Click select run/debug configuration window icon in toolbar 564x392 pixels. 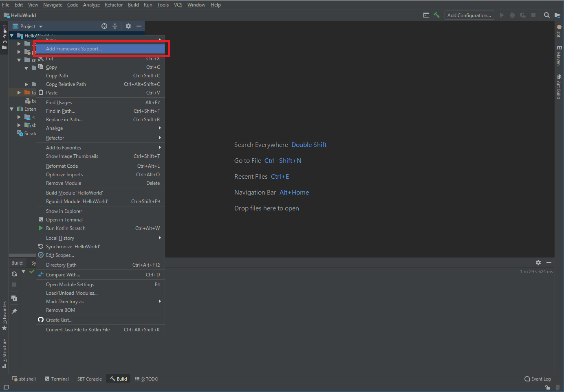point(426,15)
